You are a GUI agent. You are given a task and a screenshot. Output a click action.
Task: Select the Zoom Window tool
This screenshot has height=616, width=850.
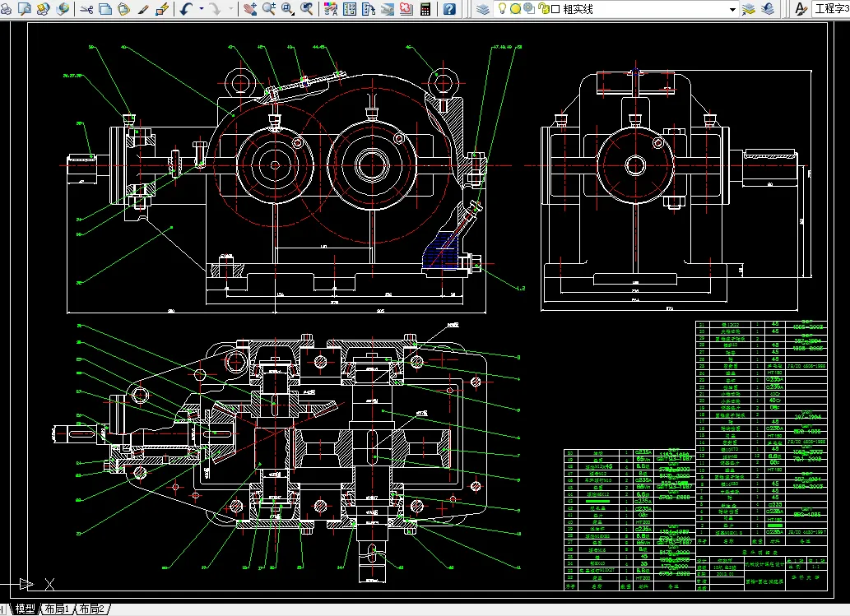(288, 9)
